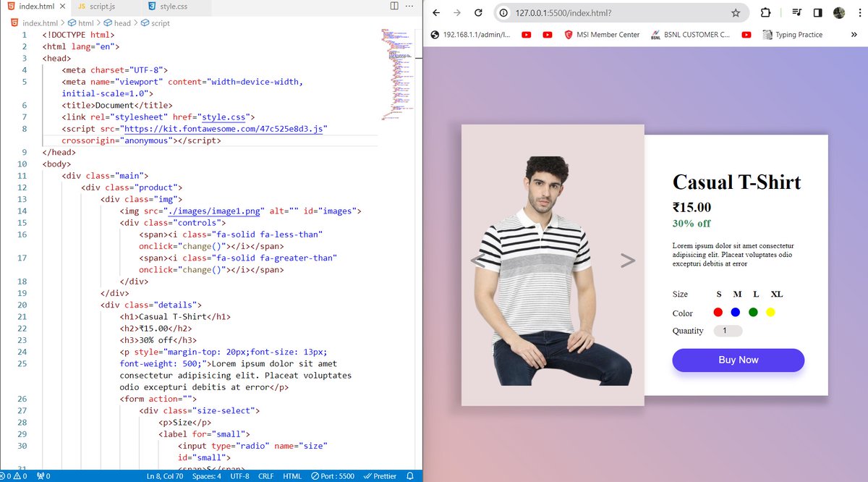Click the Prettier status item

point(380,476)
